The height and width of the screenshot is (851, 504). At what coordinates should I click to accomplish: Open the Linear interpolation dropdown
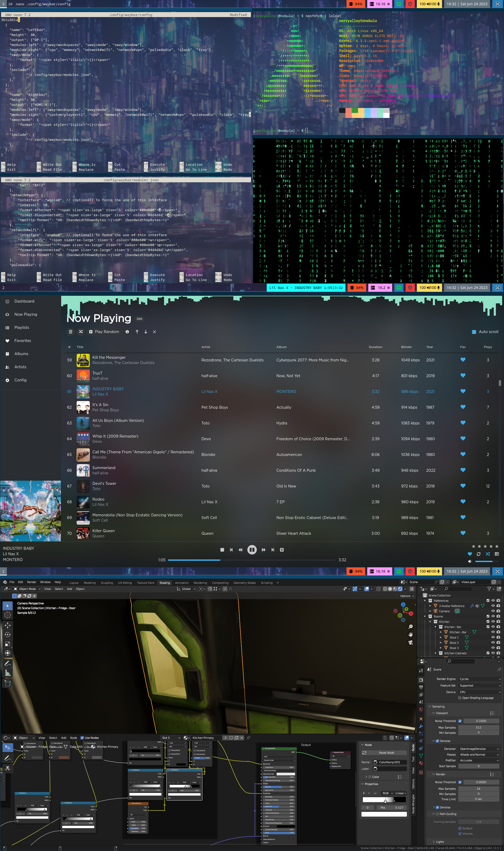point(401,793)
